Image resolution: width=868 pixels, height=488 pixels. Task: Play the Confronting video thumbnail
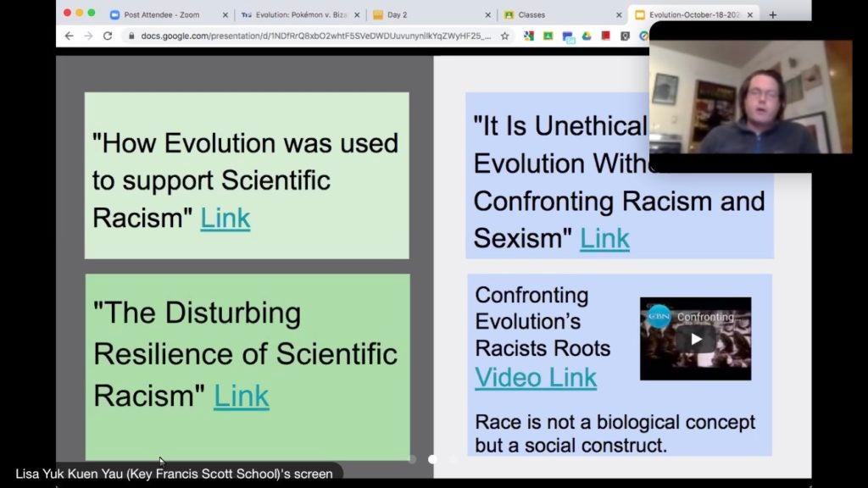coord(695,339)
